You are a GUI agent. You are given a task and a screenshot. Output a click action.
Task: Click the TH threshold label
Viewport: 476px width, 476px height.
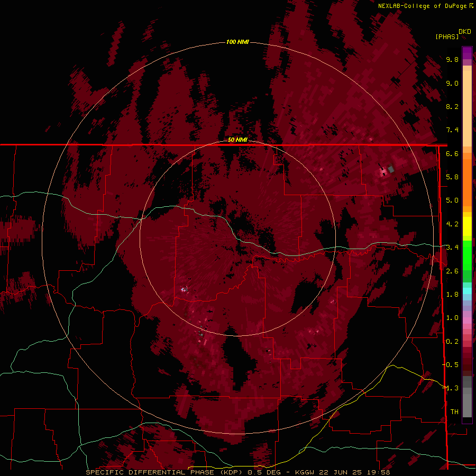pos(454,412)
